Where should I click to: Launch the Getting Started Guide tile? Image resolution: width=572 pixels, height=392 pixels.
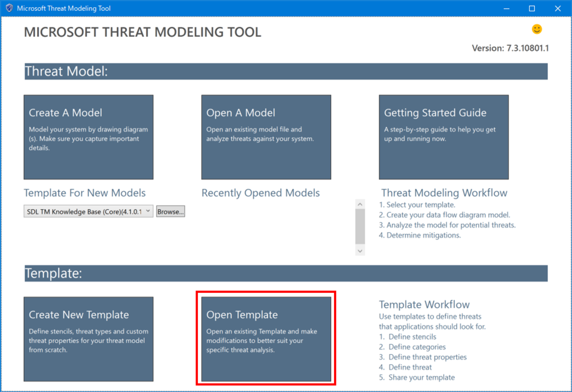[x=444, y=137]
